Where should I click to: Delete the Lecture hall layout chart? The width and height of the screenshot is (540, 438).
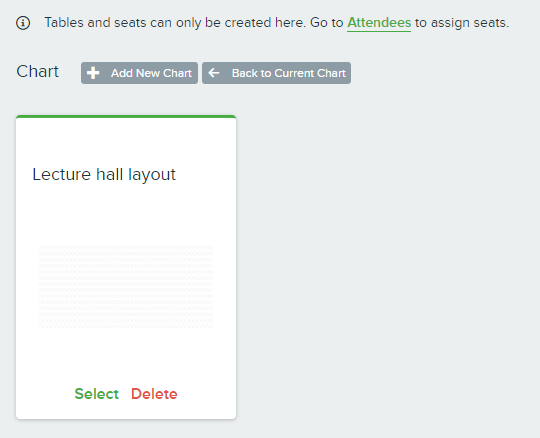tap(154, 394)
